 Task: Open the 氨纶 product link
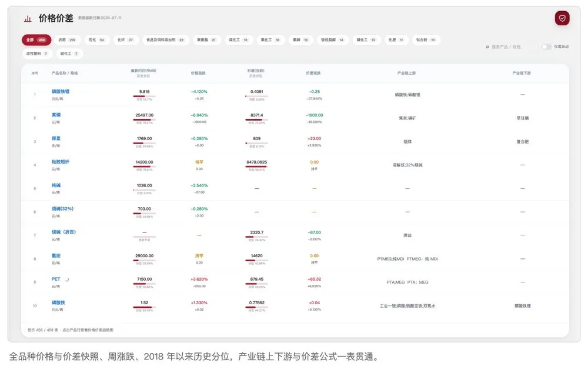[x=56, y=255]
